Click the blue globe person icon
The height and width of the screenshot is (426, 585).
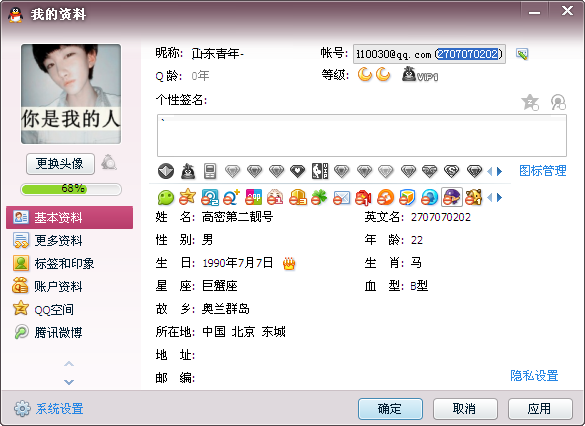click(429, 197)
